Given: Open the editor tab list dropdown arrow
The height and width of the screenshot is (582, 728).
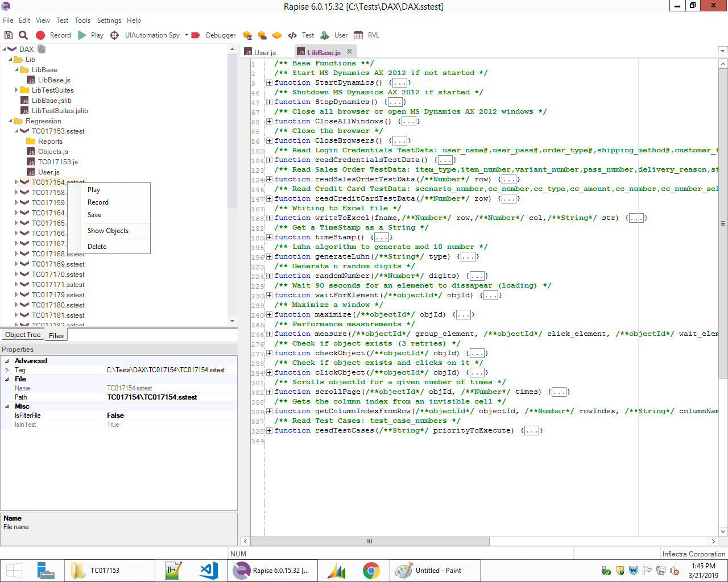Looking at the screenshot, I should click(723, 51).
